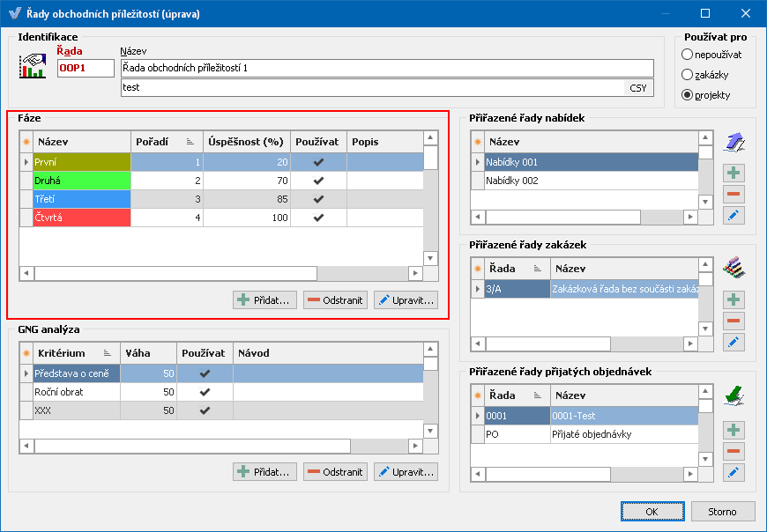Click Přidat button under GNG analýza
This screenshot has width=767, height=532.
tap(264, 472)
